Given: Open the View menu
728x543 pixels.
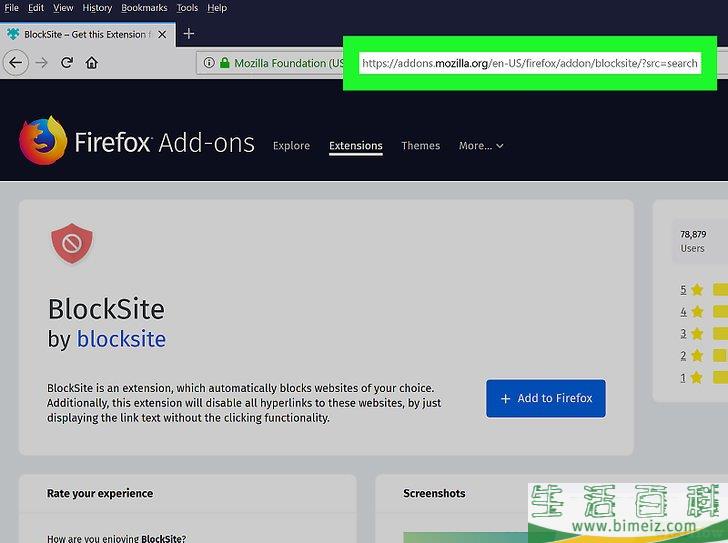Looking at the screenshot, I should (x=63, y=8).
